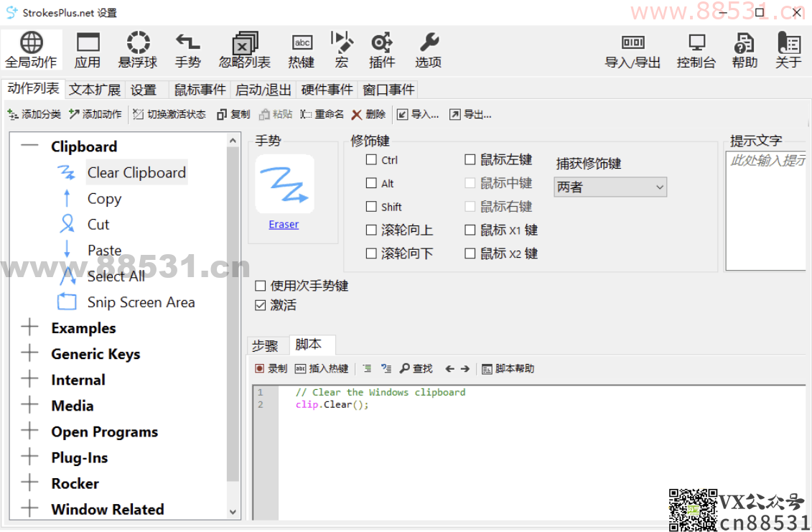Open the 选项 options section
This screenshot has width=812, height=532.
click(429, 50)
